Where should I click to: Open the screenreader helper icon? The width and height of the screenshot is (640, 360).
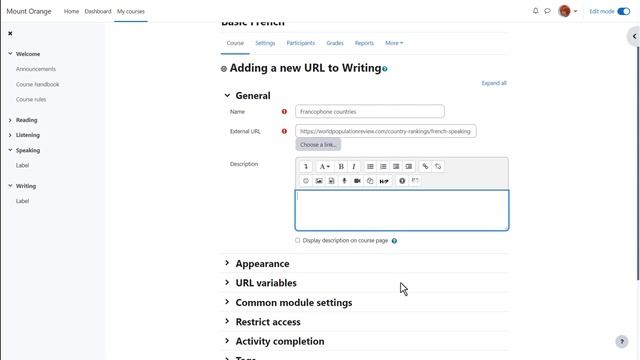415,181
